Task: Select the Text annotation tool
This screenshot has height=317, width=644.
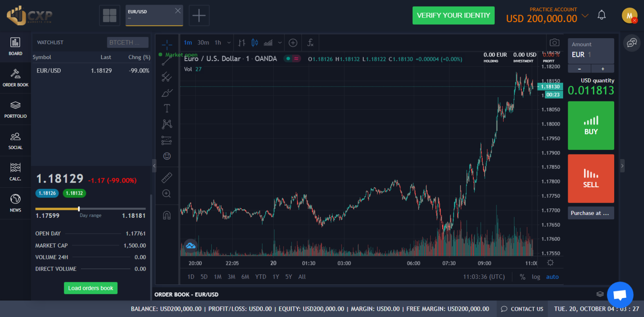Action: coord(167,108)
